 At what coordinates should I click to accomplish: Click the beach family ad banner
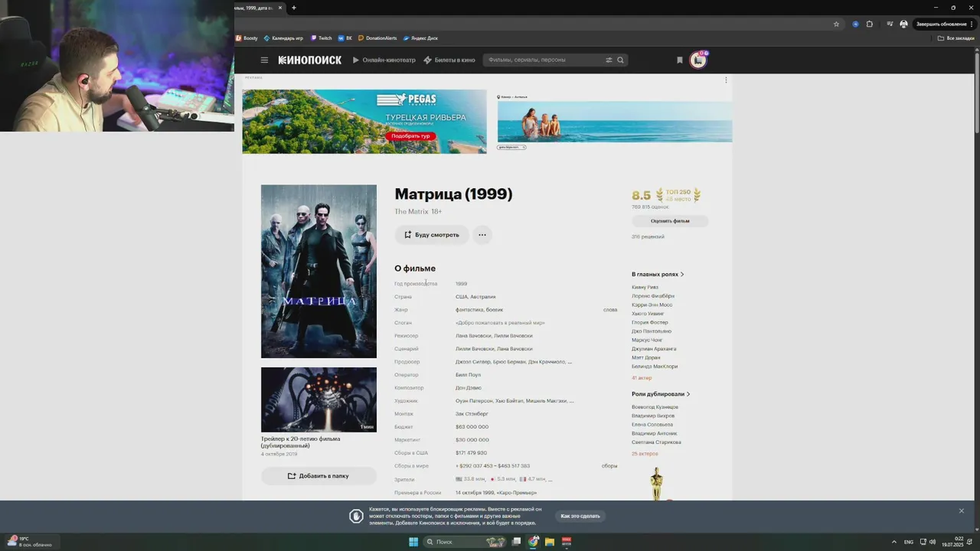click(x=615, y=121)
